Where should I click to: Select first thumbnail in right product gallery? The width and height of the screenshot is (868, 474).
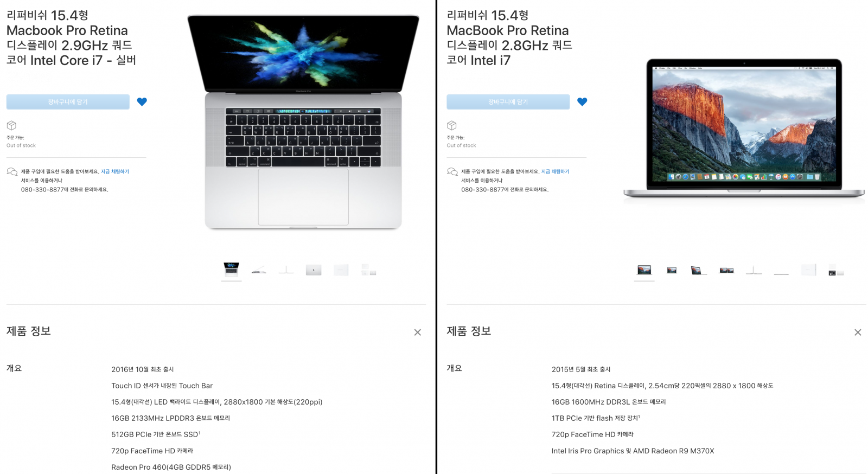[x=644, y=270]
